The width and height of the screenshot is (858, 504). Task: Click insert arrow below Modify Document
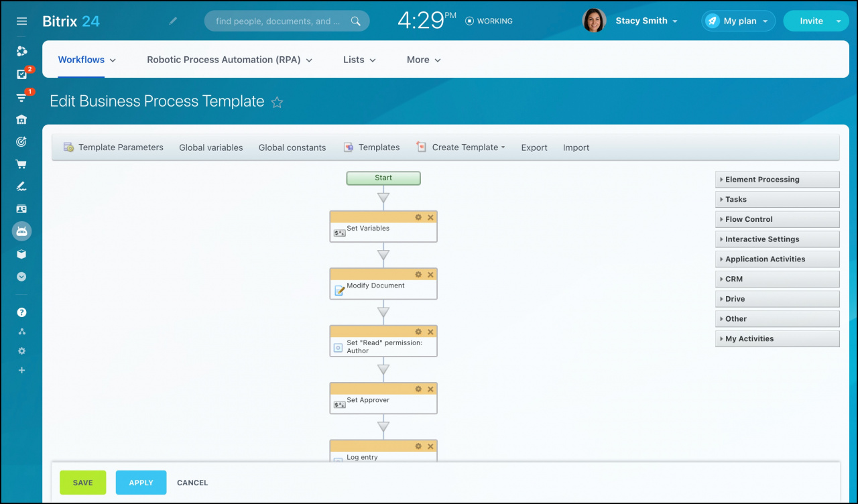point(383,312)
